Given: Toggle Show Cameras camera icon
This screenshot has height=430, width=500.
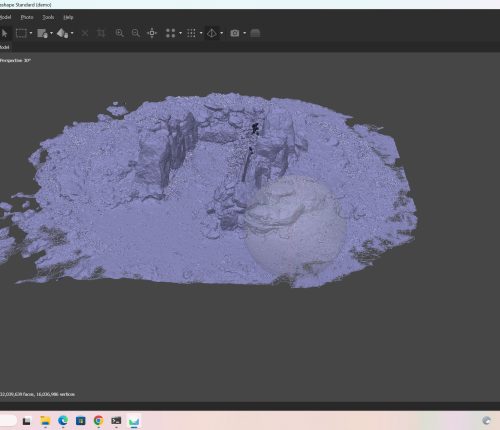Looking at the screenshot, I should (235, 33).
